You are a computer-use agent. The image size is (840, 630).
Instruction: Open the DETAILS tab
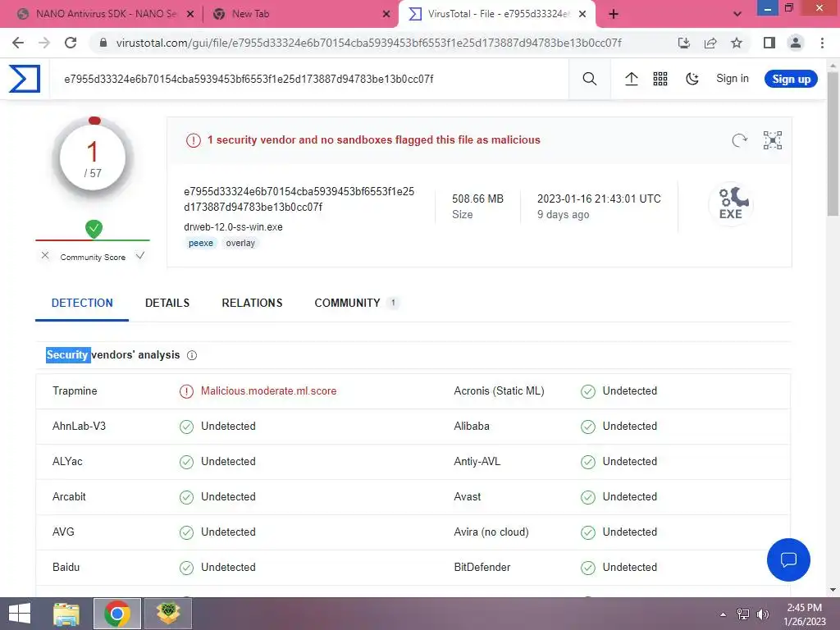click(x=167, y=304)
